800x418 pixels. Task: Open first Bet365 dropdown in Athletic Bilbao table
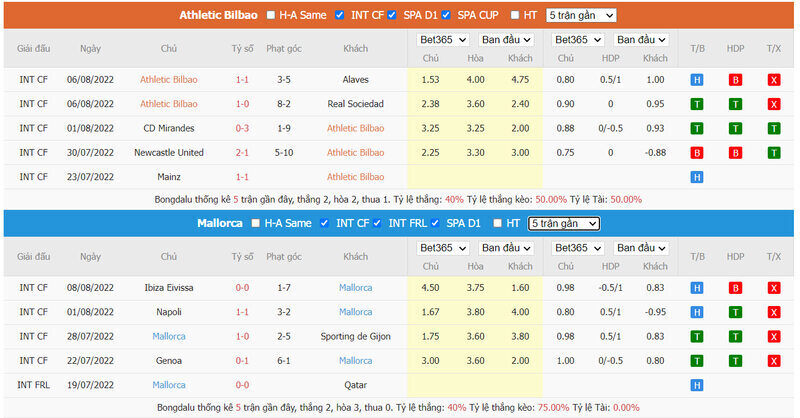(x=443, y=40)
